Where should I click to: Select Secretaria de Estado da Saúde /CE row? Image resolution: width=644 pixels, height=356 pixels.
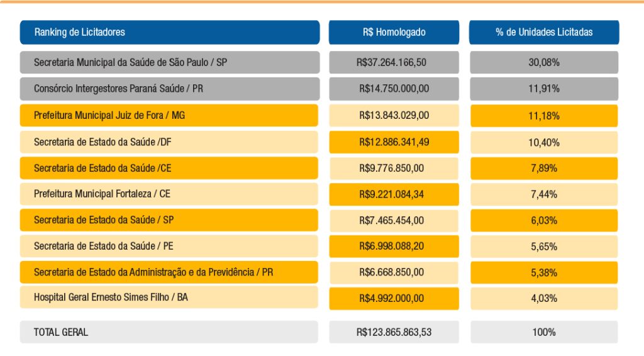[x=169, y=168]
